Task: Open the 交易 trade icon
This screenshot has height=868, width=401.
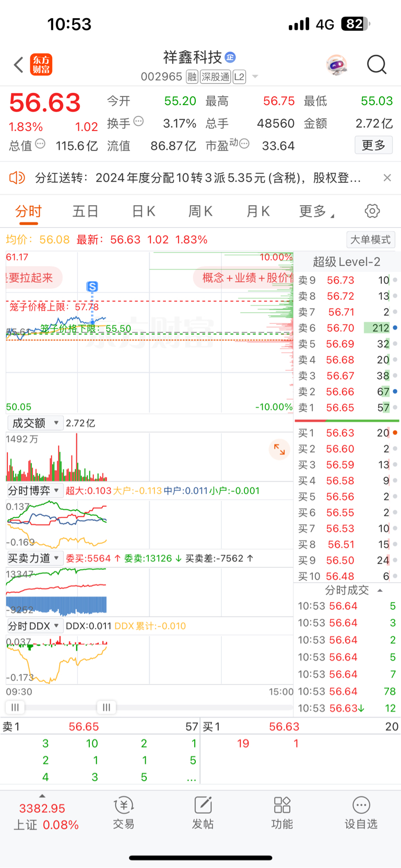Action: 124,813
